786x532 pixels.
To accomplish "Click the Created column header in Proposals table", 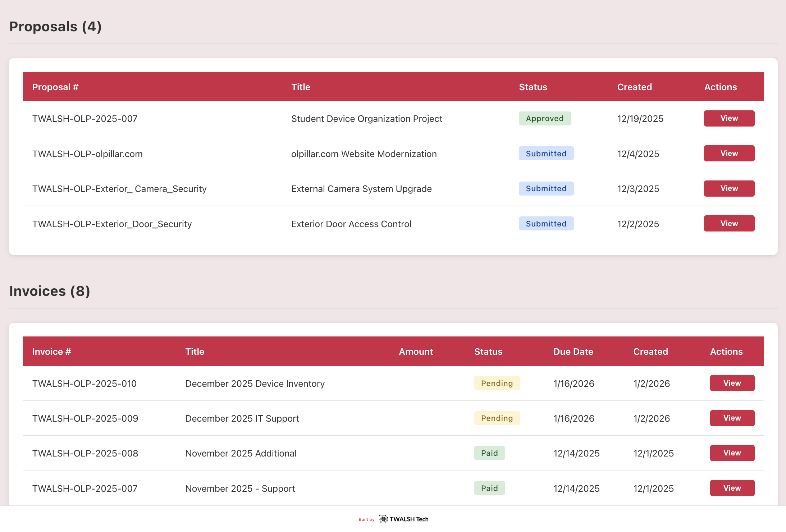I will 634,87.
